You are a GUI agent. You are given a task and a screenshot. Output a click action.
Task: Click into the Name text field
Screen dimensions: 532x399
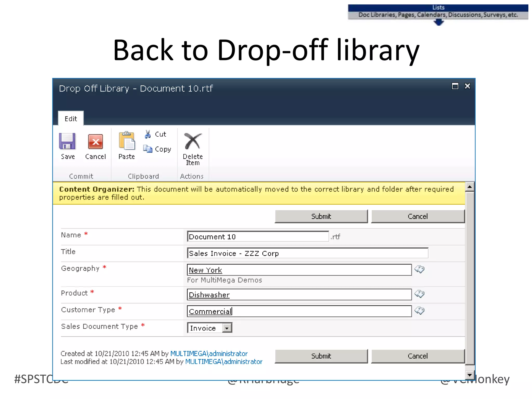[258, 237]
